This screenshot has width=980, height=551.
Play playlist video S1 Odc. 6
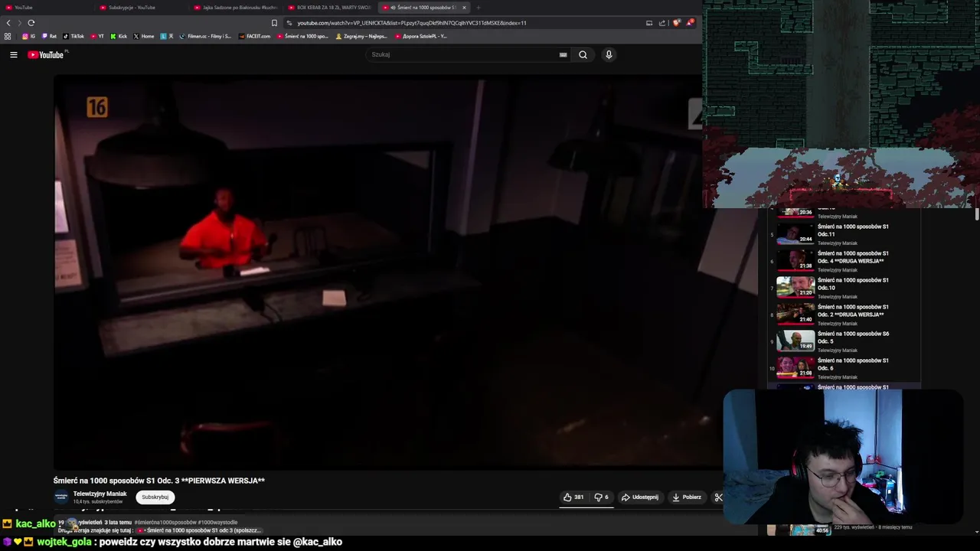click(842, 368)
